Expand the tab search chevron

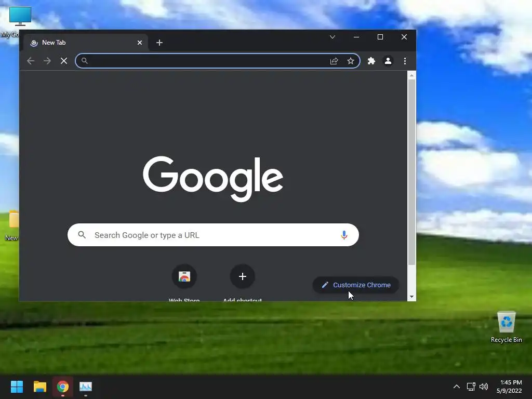click(332, 37)
